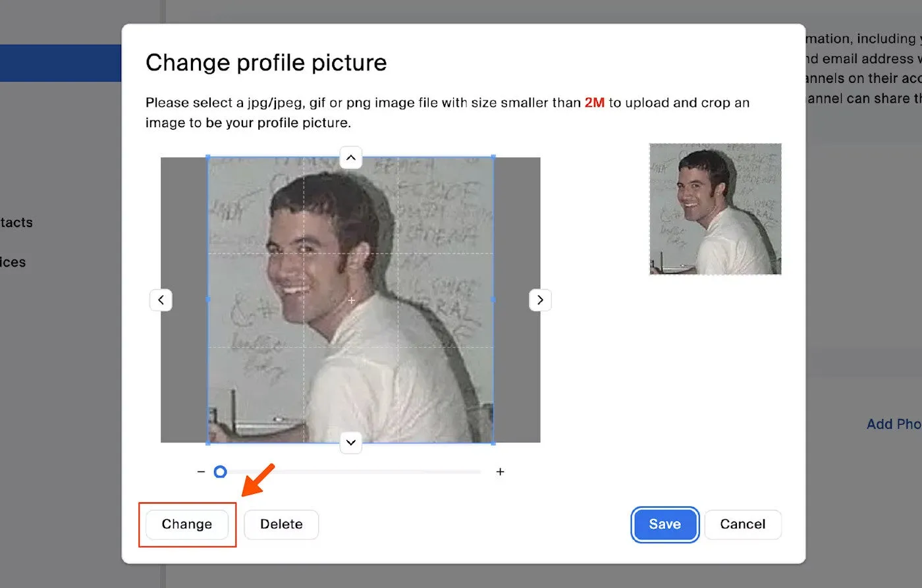
Task: Click the center crosshair of the crop box
Action: pos(351,300)
